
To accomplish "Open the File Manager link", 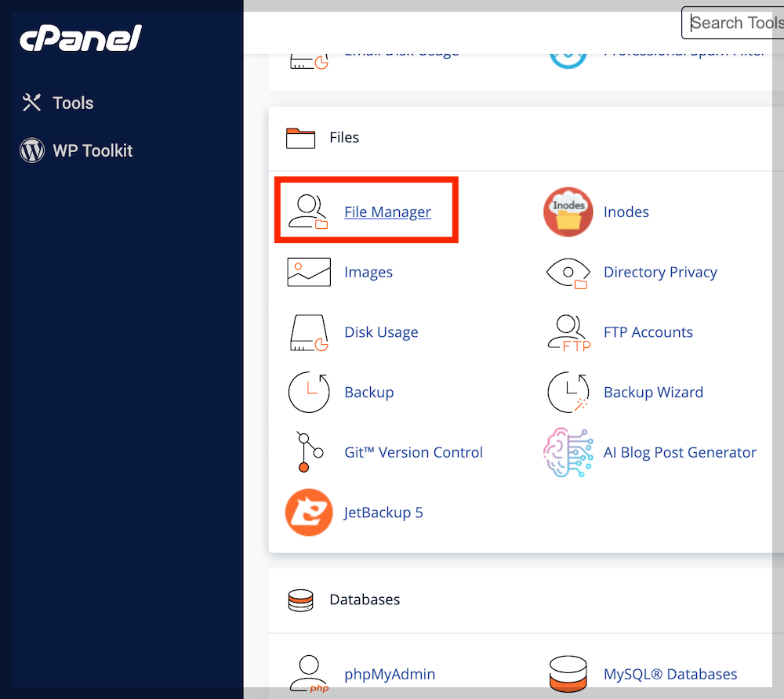I will point(387,212).
